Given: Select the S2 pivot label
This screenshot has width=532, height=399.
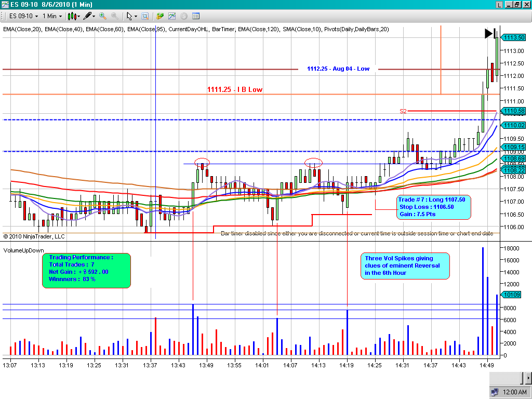Looking at the screenshot, I should (403, 111).
